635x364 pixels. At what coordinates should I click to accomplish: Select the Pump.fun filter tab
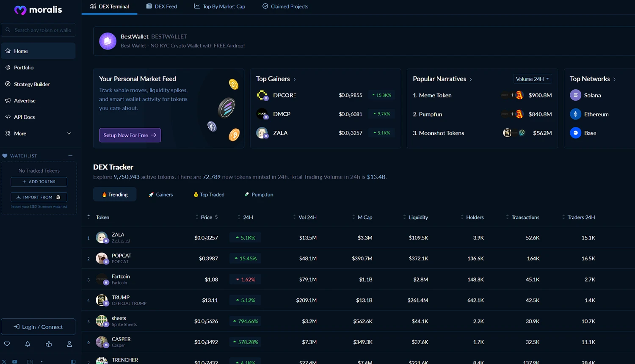(x=259, y=194)
